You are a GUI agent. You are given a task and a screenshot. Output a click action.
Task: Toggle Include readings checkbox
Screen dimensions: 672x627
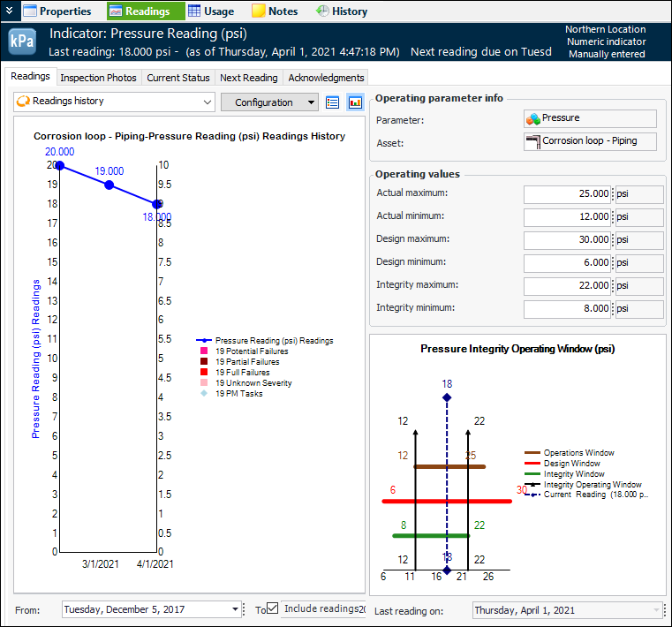[x=273, y=608]
